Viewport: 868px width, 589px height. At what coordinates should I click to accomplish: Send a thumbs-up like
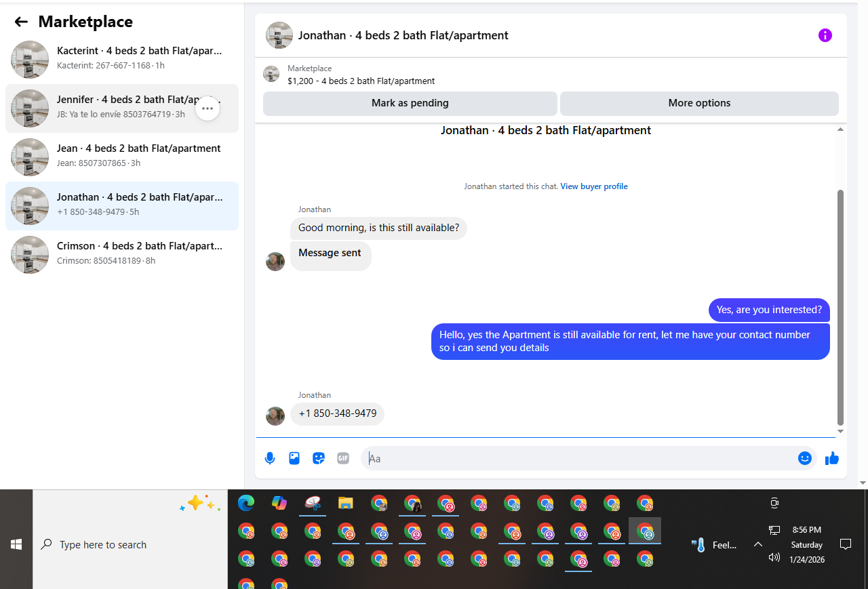pyautogui.click(x=832, y=459)
